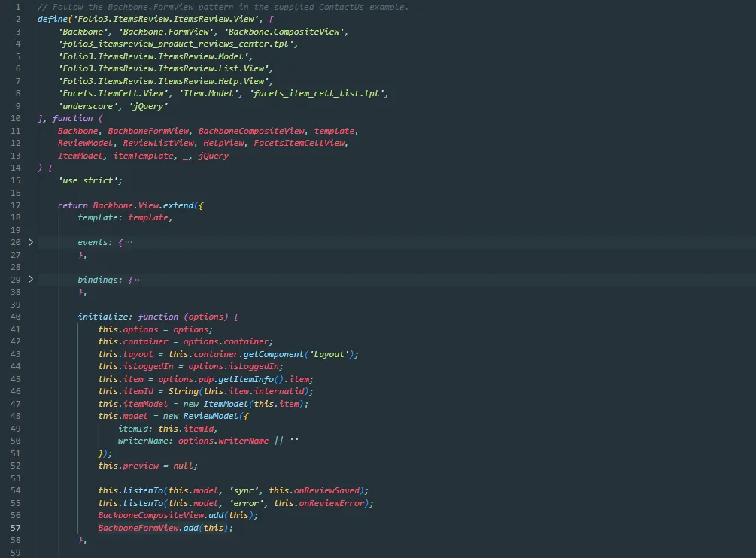Image resolution: width=756 pixels, height=558 pixels.
Task: Click the 'sync' event string
Action: (244, 490)
